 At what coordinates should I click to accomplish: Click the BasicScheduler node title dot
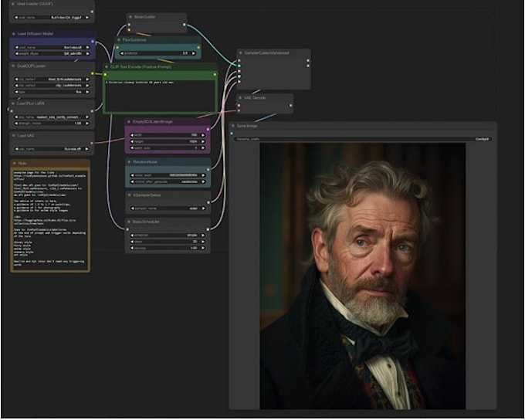click(x=129, y=222)
